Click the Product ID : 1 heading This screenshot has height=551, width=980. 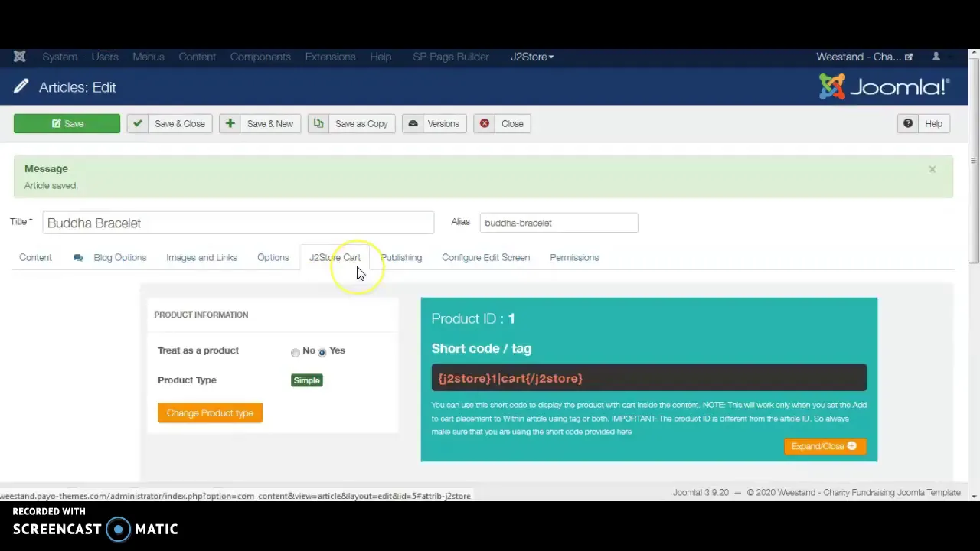[x=473, y=318]
